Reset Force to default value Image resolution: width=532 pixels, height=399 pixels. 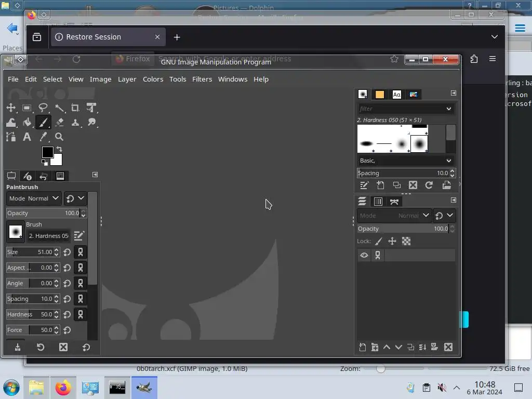(67, 330)
